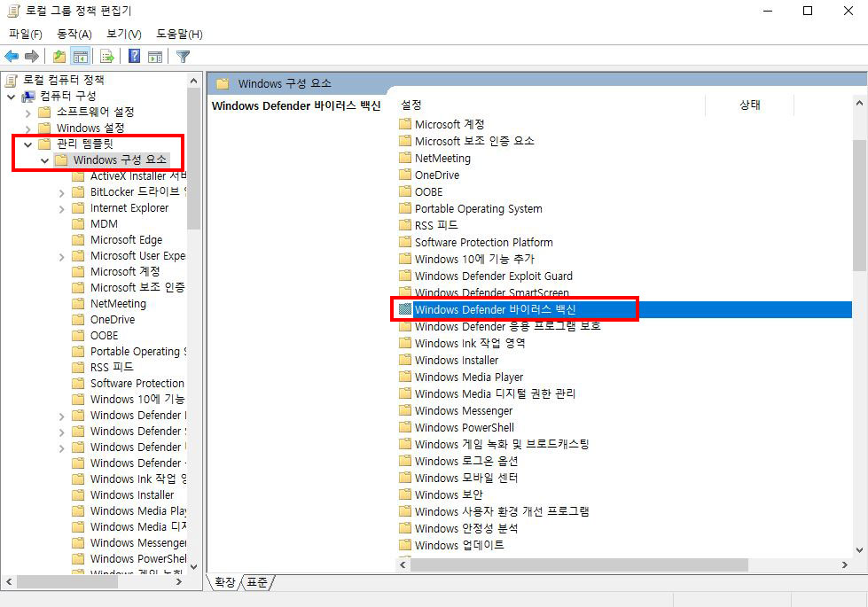Click Windows Media Player folder icon in list
The height and width of the screenshot is (607, 868).
405,377
